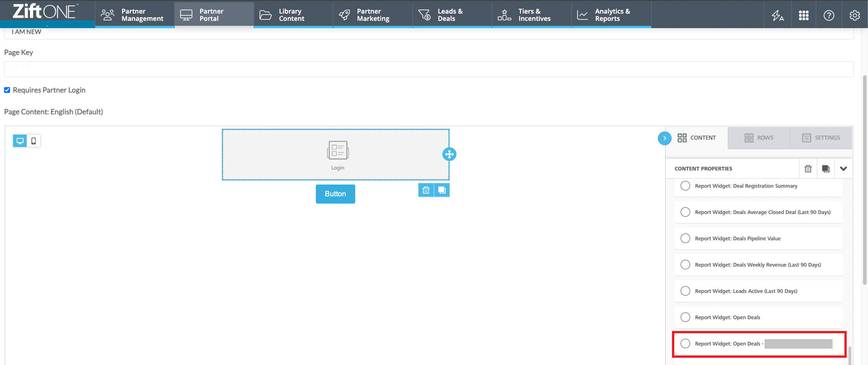Duplicate the selected block via blue copy icon
This screenshot has height=365, width=868.
[442, 190]
